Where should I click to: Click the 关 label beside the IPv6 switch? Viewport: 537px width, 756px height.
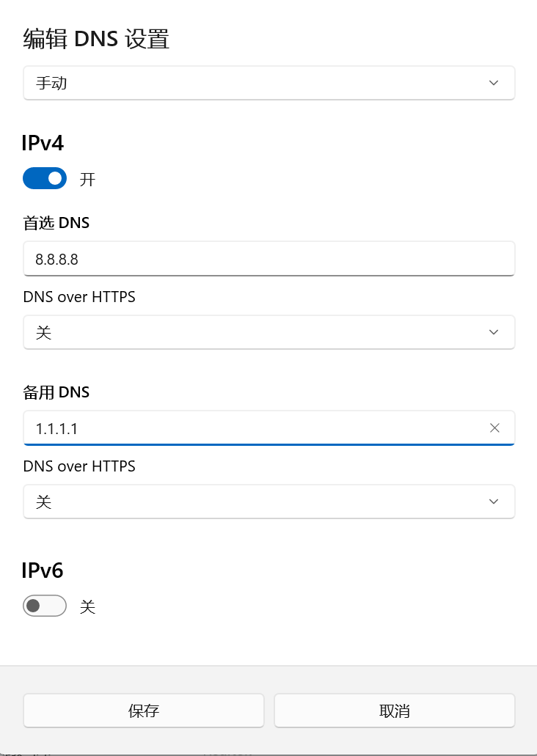click(88, 606)
